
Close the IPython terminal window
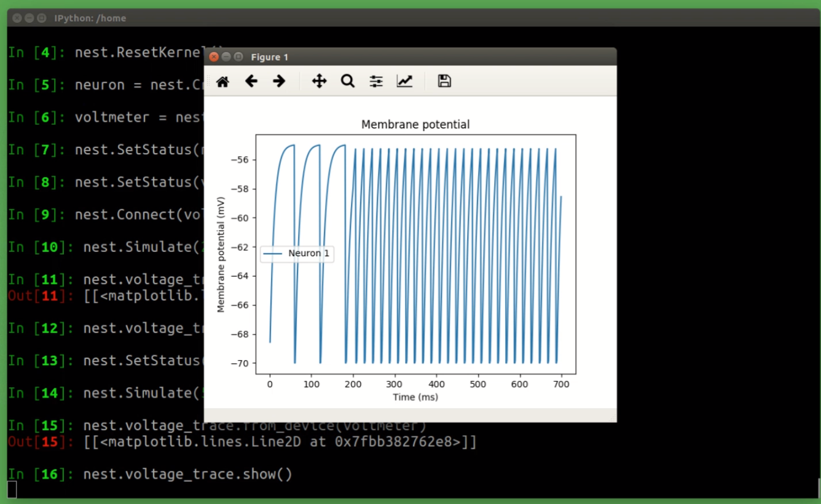[17, 18]
